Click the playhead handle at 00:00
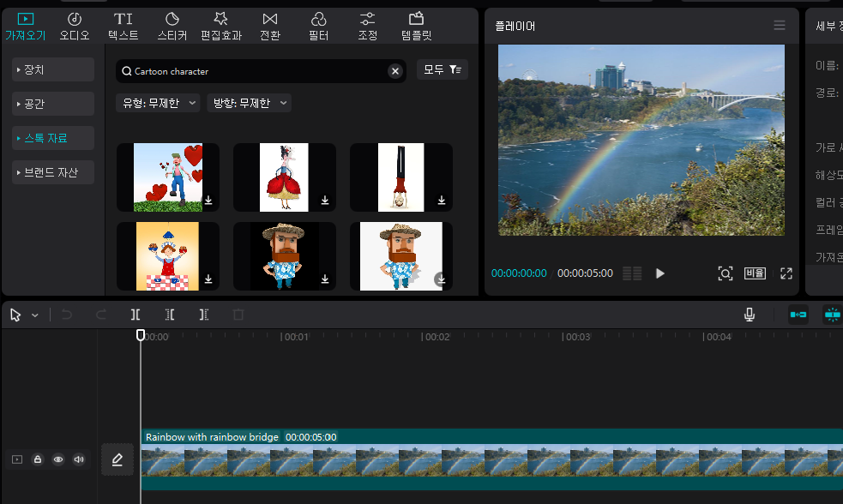The image size is (843, 504). (x=141, y=335)
